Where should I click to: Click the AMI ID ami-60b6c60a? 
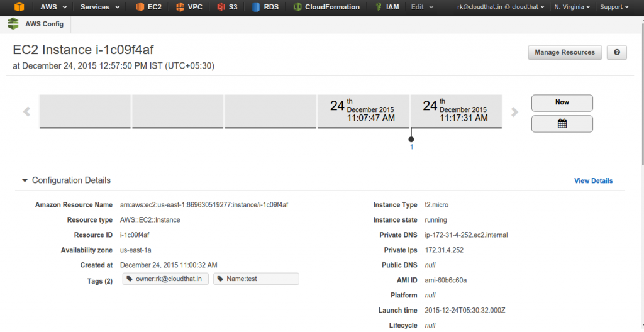[446, 280]
